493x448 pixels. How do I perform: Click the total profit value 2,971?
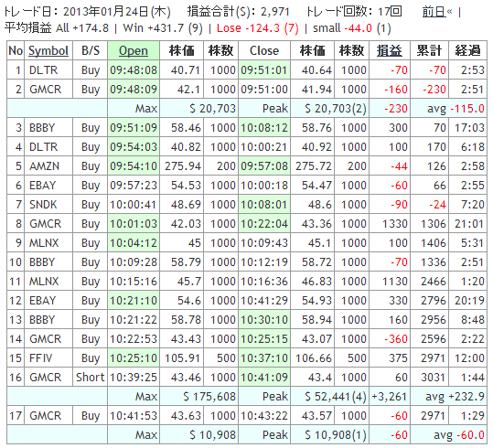tap(275, 12)
